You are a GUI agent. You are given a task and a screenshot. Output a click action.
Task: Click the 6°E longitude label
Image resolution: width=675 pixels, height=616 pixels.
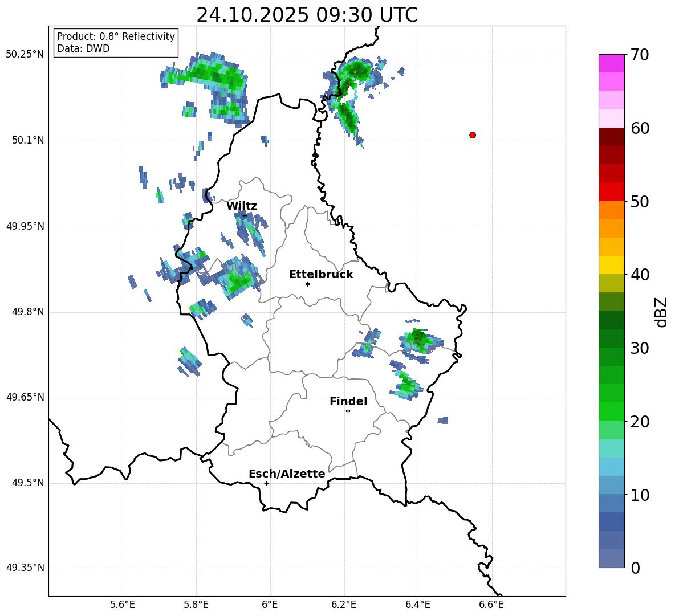[270, 605]
